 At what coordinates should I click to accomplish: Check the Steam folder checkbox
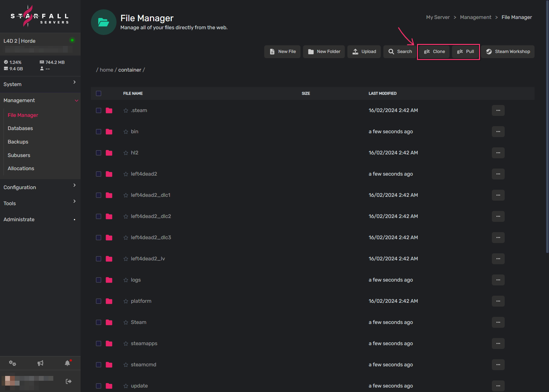pyautogui.click(x=99, y=322)
